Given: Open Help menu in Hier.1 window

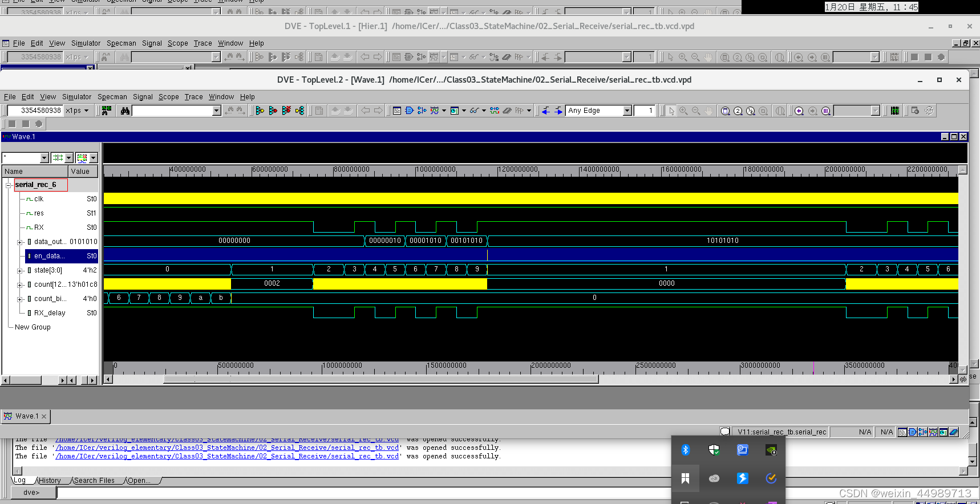Looking at the screenshot, I should (257, 43).
